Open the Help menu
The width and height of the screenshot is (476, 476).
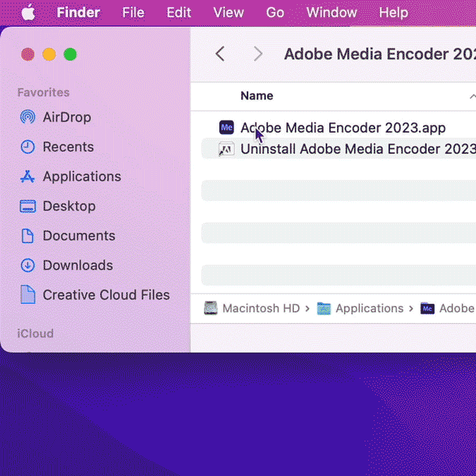coord(393,13)
